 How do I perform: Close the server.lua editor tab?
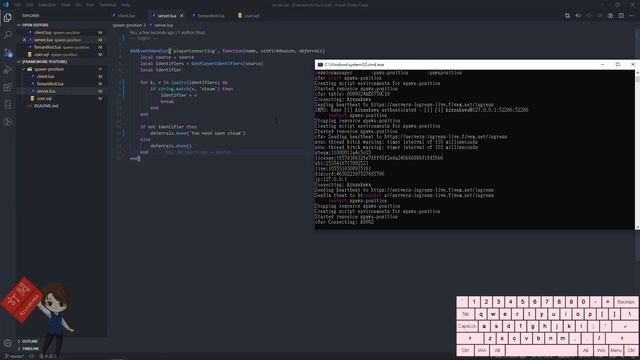pyautogui.click(x=182, y=16)
